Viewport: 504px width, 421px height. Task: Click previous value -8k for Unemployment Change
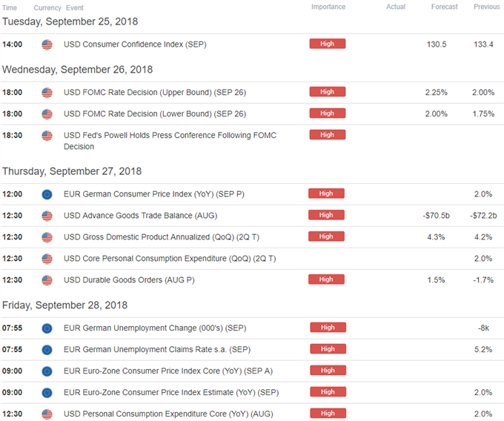(483, 328)
